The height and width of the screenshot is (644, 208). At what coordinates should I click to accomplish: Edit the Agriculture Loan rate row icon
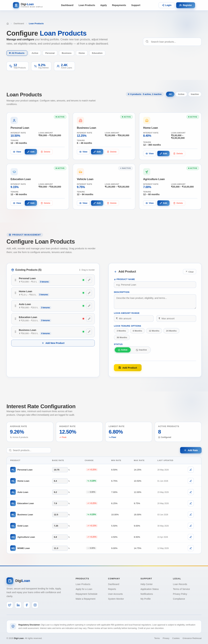[191, 537]
